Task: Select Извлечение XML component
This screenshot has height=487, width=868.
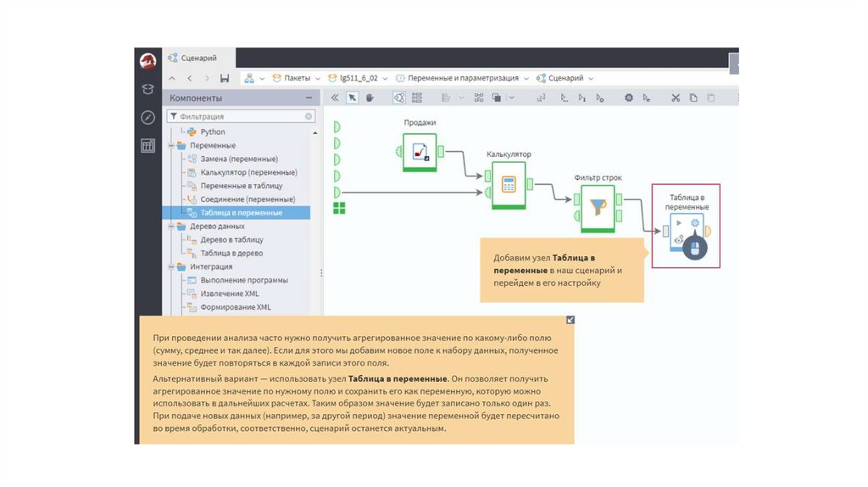Action: point(229,294)
